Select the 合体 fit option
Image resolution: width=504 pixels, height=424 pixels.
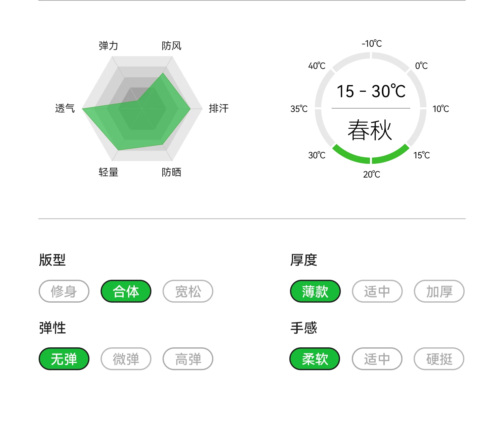(x=126, y=291)
